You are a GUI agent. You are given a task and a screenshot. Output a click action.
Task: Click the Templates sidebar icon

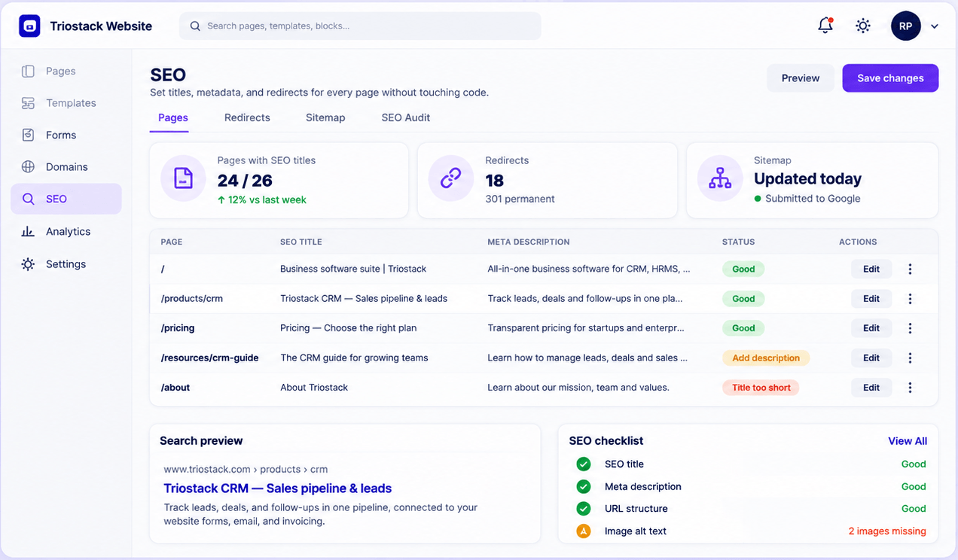coord(28,103)
